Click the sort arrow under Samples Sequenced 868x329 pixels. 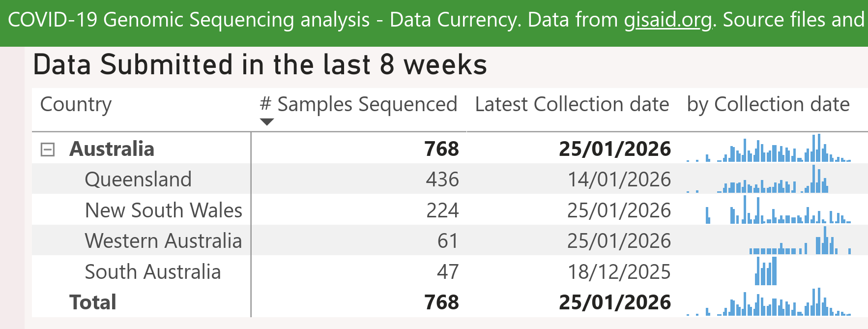pos(266,122)
